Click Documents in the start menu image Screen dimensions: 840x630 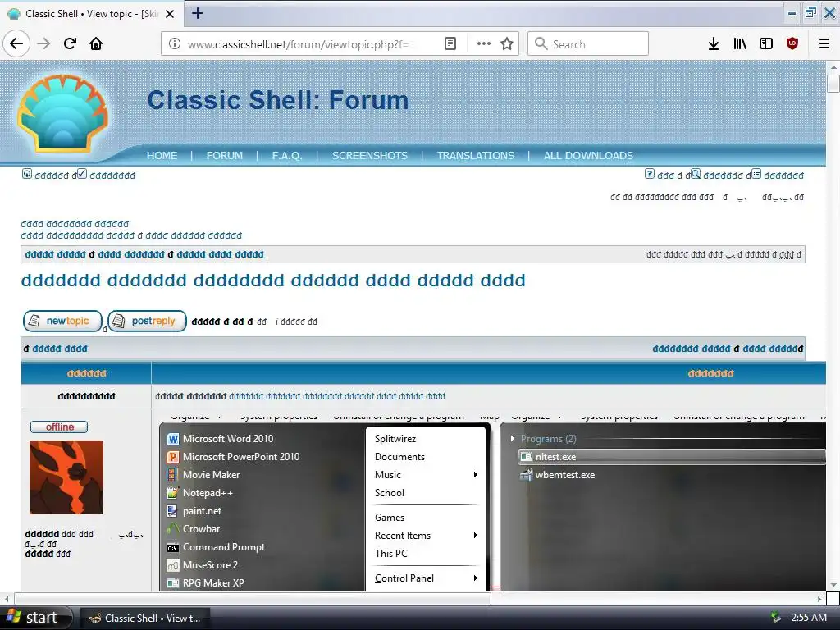click(x=399, y=457)
